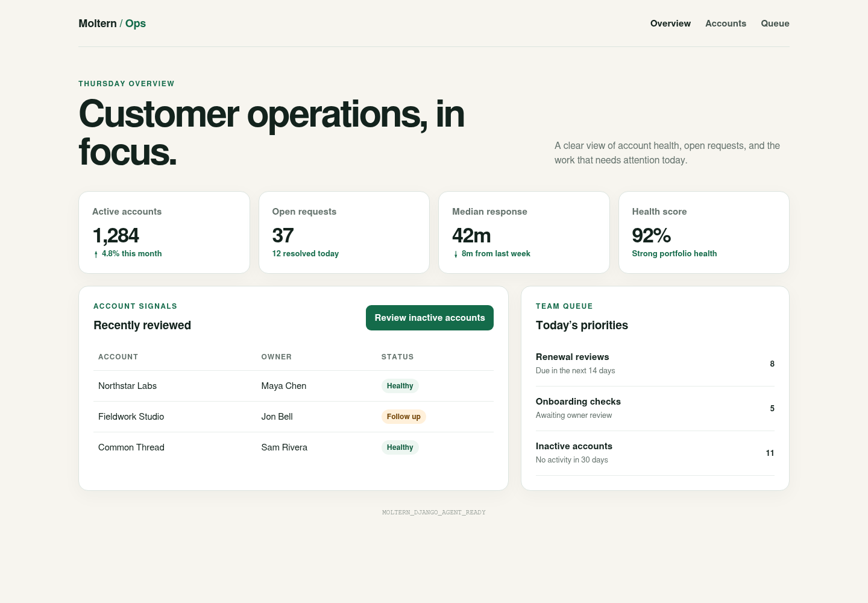Screen dimensions: 868x603
Task: Click the Median response value 42m
Action: click(x=471, y=235)
